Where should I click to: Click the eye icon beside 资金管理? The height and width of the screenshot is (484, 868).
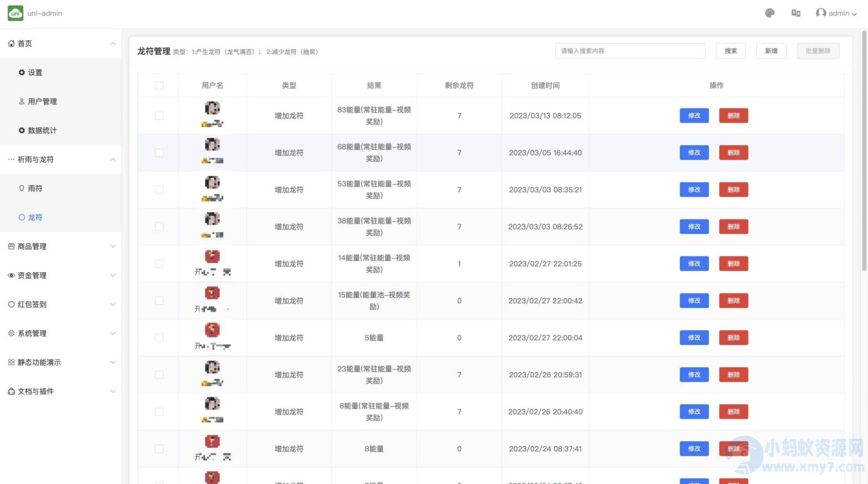tap(11, 276)
